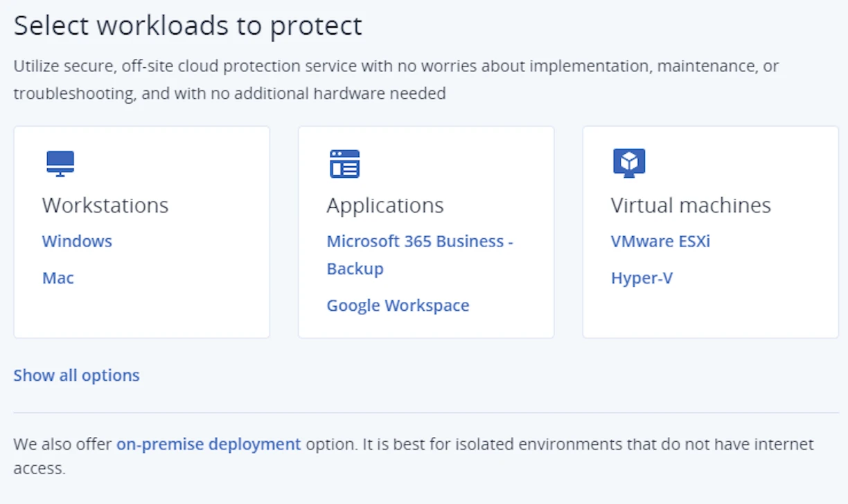Select VMware ESXi virtual machine option
Screen dimensions: 848x504
click(660, 242)
